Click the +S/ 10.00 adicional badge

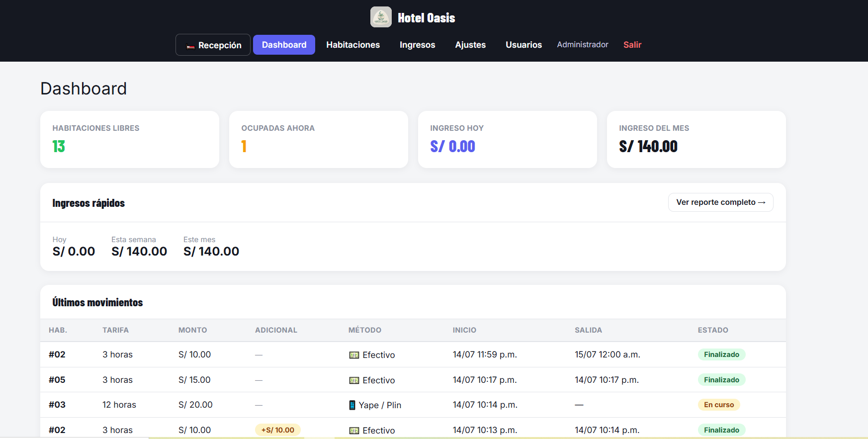278,430
